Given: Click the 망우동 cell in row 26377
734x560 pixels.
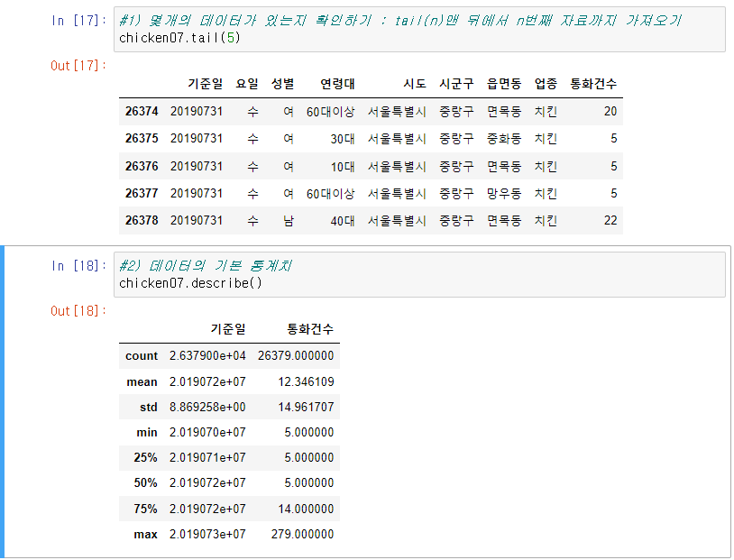Looking at the screenshot, I should pyautogui.click(x=504, y=193).
